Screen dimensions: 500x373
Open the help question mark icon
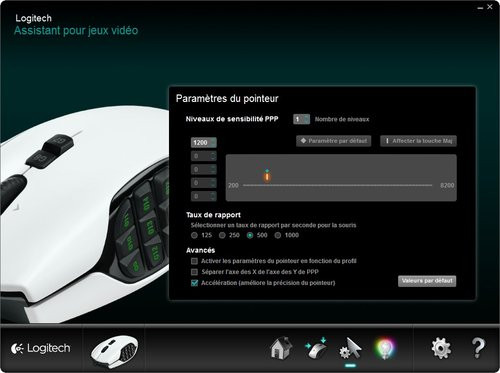478,348
